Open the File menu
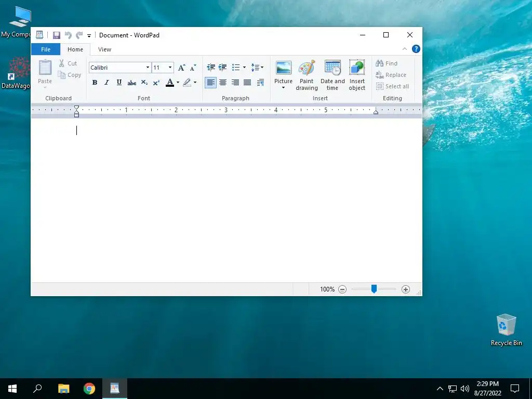532x399 pixels. tap(46, 49)
